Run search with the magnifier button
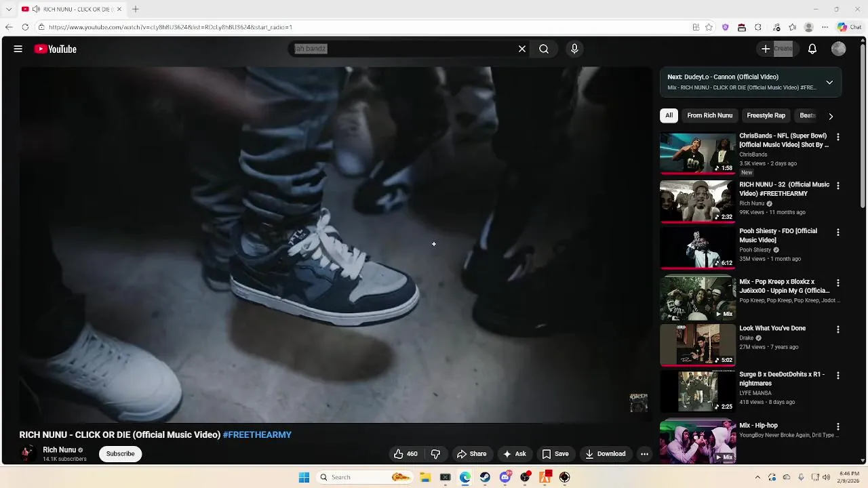The image size is (868, 488). point(544,49)
